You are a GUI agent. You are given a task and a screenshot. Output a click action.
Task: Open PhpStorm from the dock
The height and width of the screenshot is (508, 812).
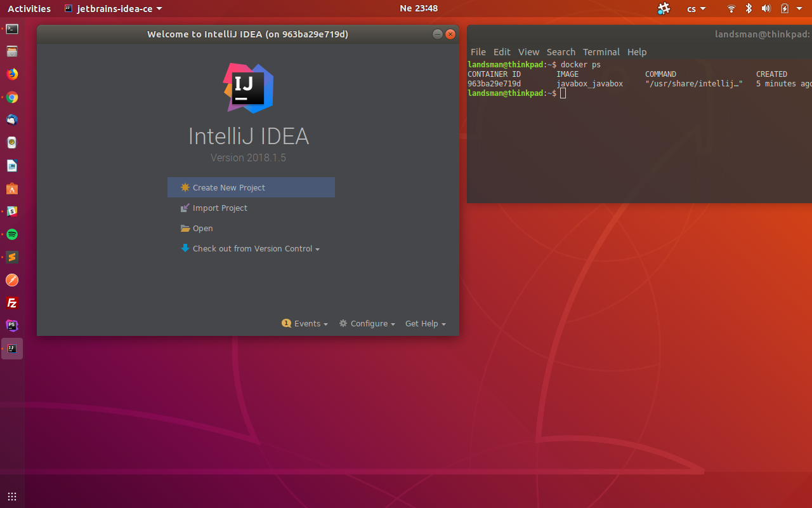coord(12,326)
